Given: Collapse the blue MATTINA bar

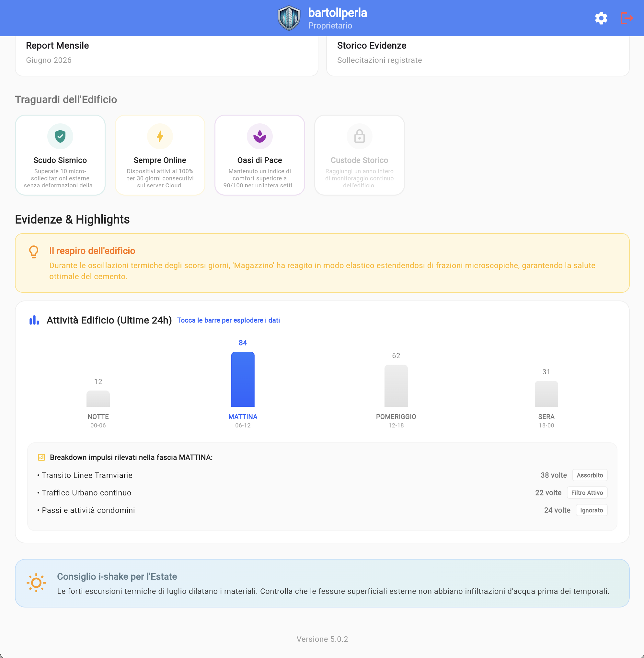Looking at the screenshot, I should click(x=243, y=379).
